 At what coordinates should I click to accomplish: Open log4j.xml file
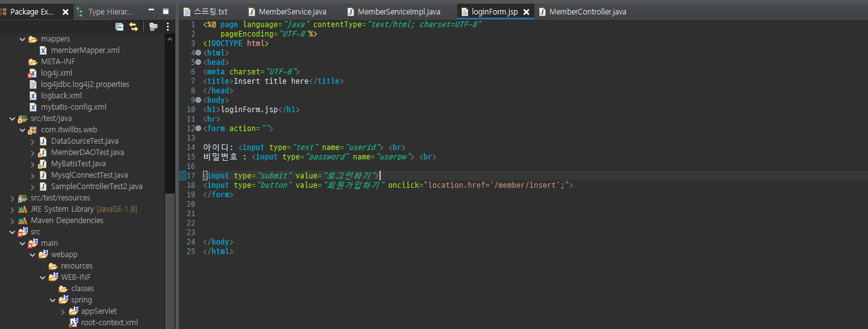tap(57, 73)
